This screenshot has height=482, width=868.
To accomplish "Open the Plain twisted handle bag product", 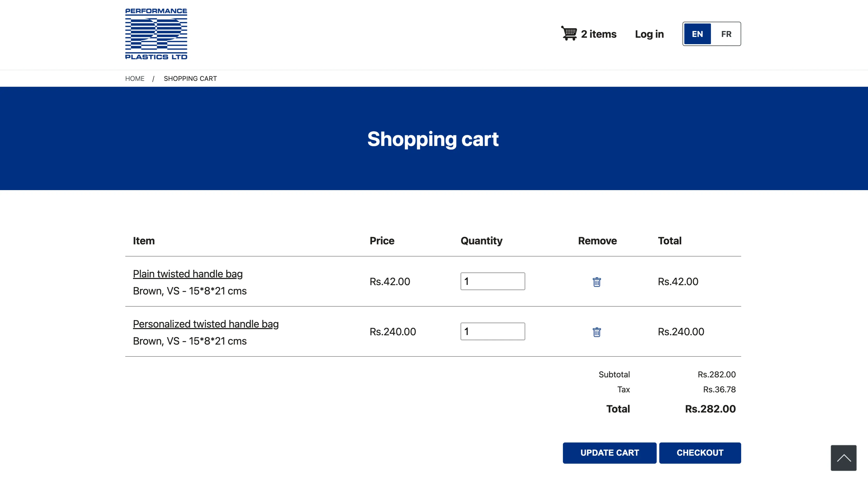I will pos(188,274).
